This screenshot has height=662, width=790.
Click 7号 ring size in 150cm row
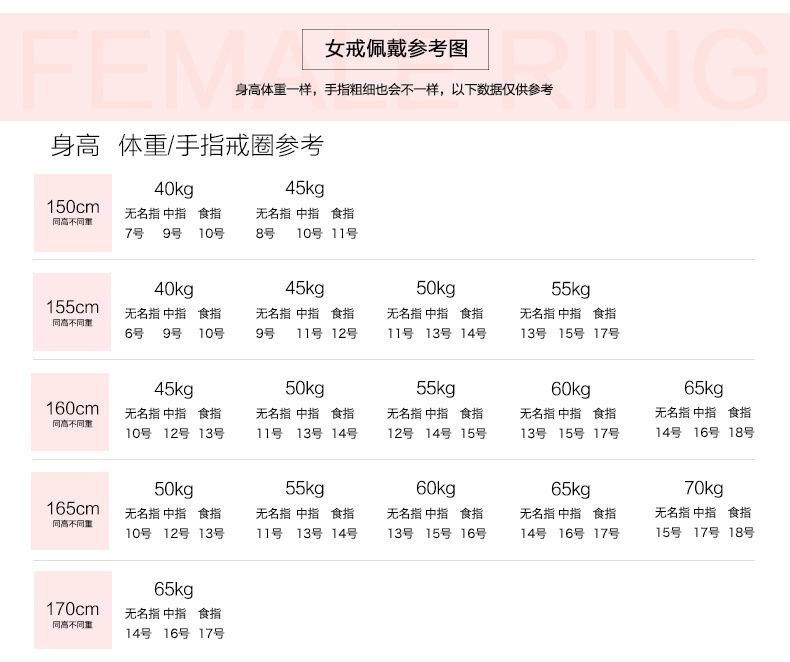134,234
